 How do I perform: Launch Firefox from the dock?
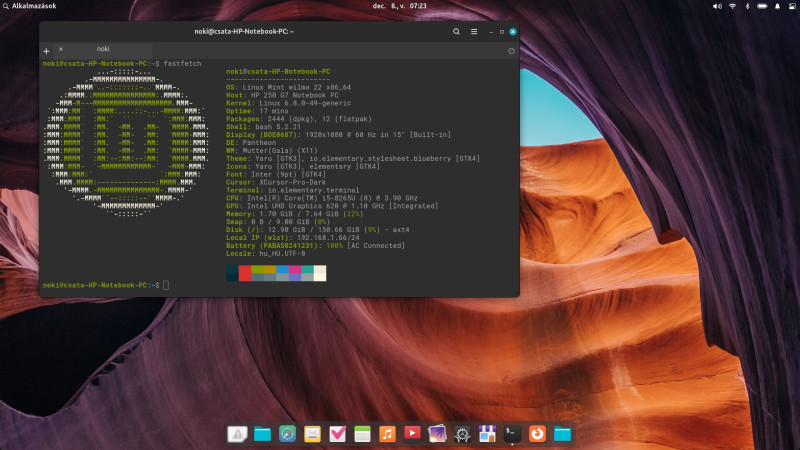(537, 434)
